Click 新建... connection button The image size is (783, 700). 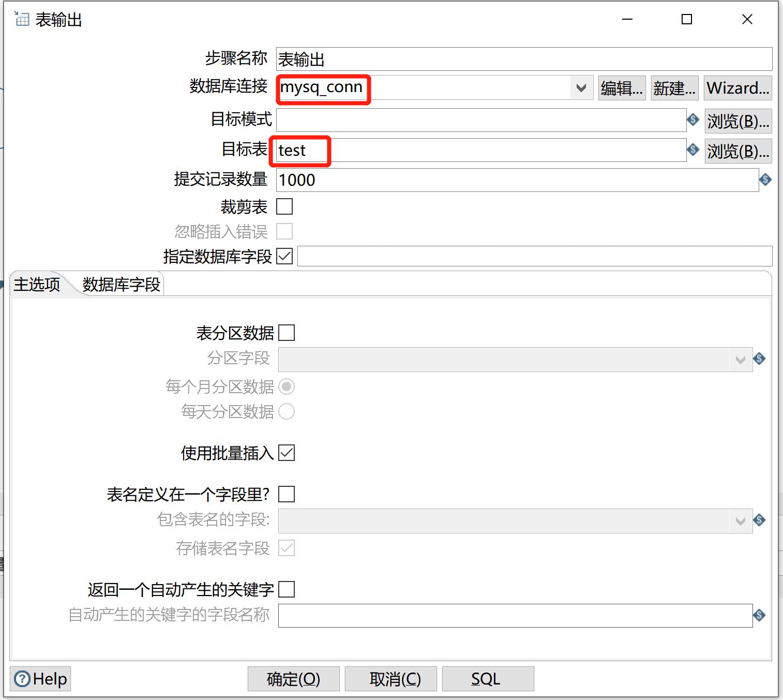[674, 88]
